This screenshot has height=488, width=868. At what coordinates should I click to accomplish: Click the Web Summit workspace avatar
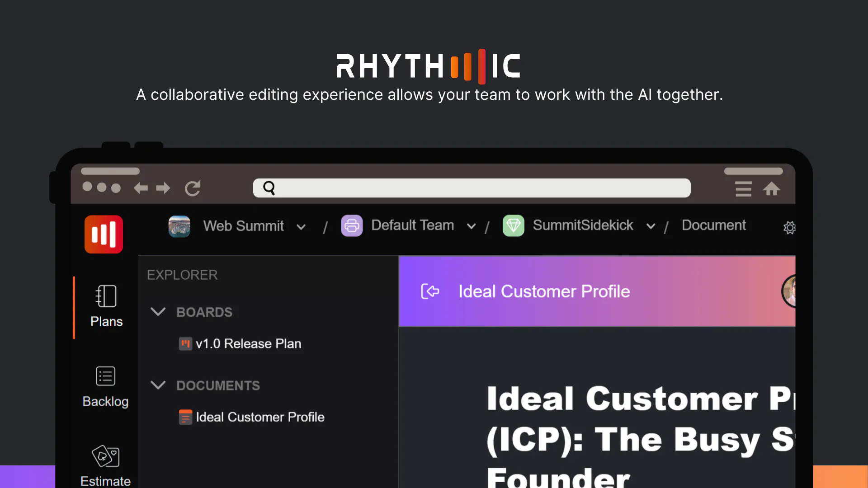179,226
